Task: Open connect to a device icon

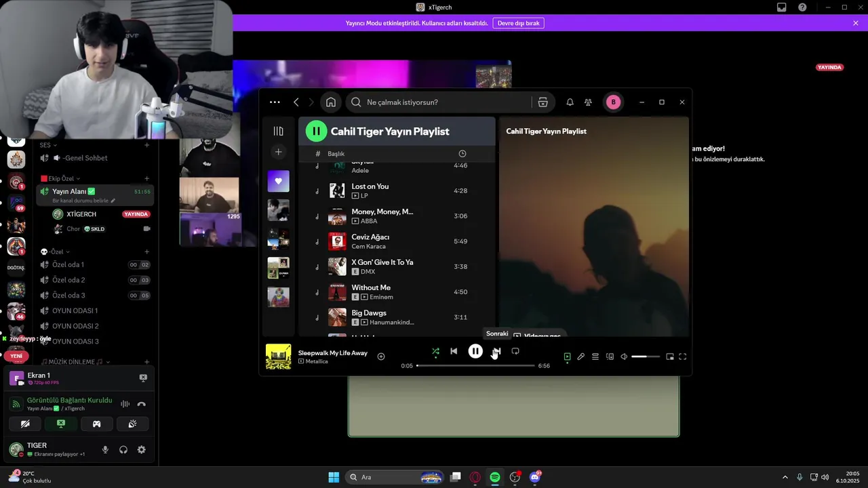Action: point(610,357)
